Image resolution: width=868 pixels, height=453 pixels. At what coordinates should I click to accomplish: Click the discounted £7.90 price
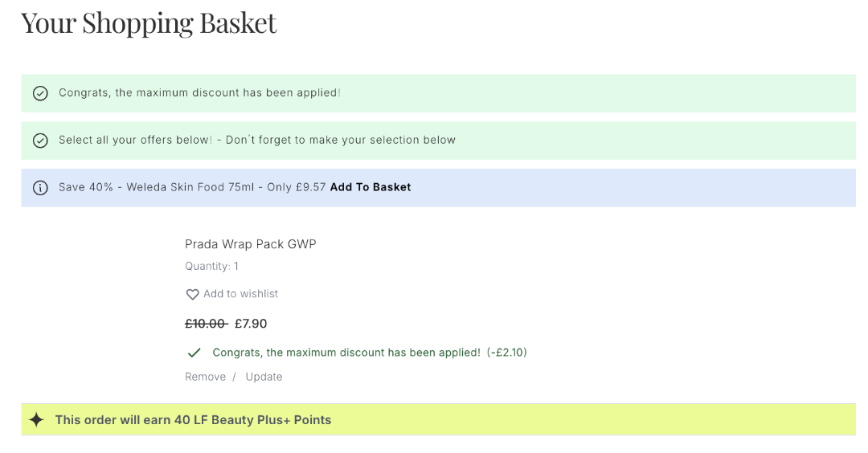point(251,324)
